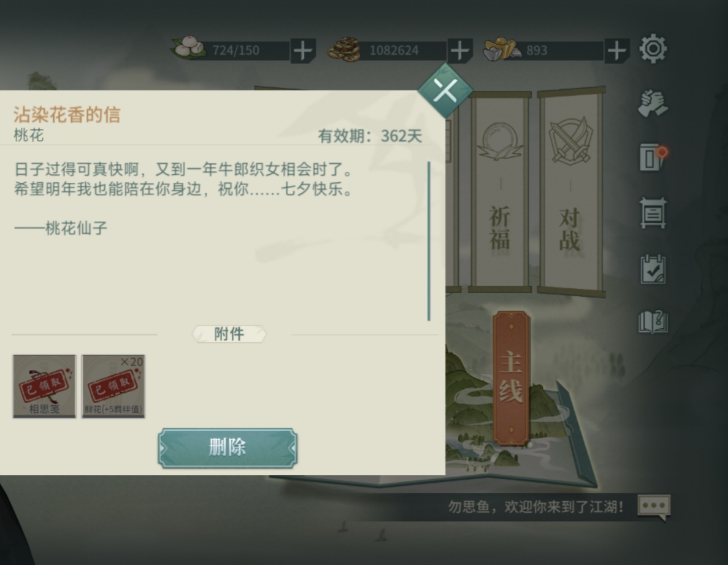
Task: Close the letter panel with X diamond
Action: [x=445, y=90]
